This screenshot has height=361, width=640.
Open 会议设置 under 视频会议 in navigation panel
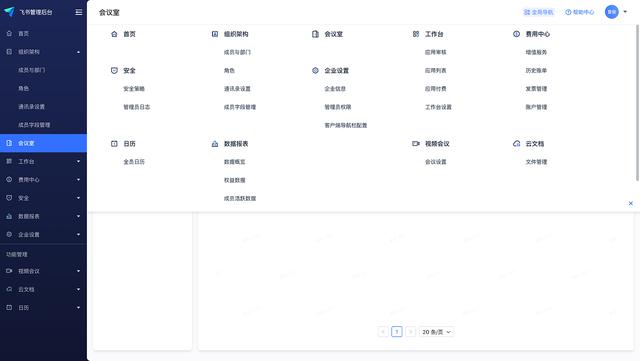click(x=436, y=162)
